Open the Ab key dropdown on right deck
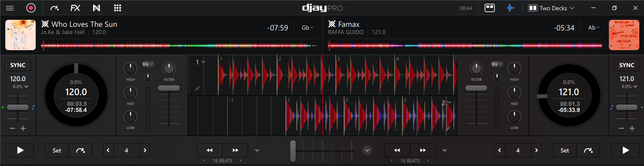This screenshot has width=644, height=166. 594,28
